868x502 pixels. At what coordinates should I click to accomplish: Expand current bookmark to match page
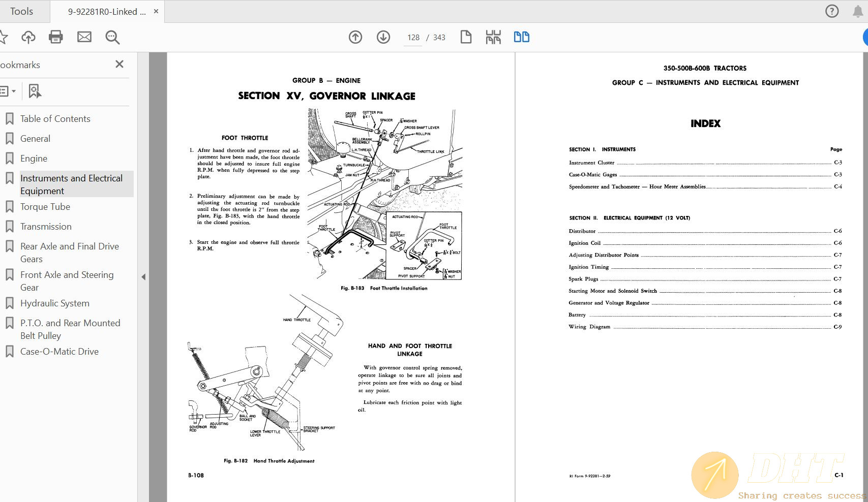[x=34, y=91]
